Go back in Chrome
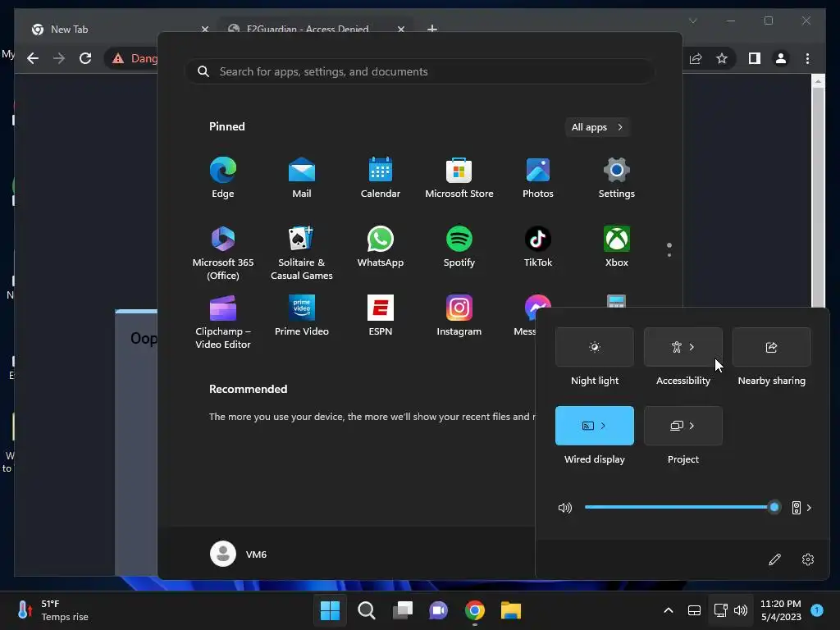The width and height of the screenshot is (840, 630). (x=33, y=58)
